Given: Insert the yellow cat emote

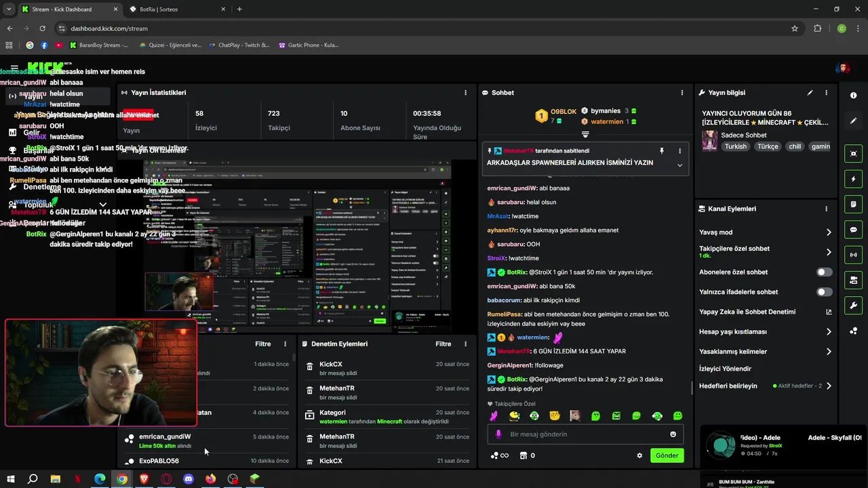Looking at the screenshot, I should pyautogui.click(x=555, y=415).
